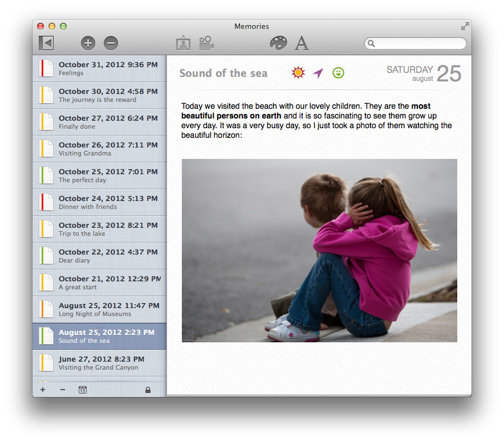The height and width of the screenshot is (442, 504).
Task: Add an entry with the bottom plus button
Action: pyautogui.click(x=43, y=390)
